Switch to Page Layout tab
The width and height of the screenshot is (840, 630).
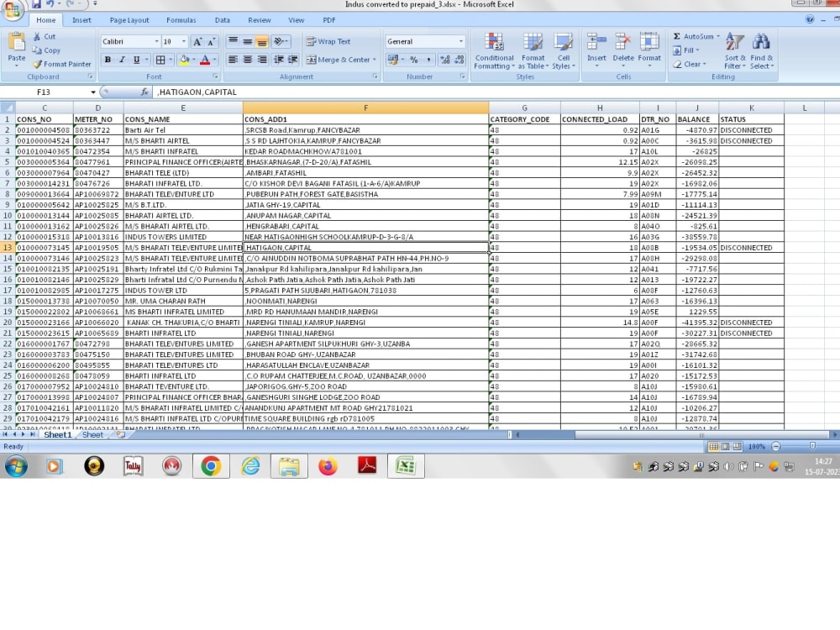129,20
